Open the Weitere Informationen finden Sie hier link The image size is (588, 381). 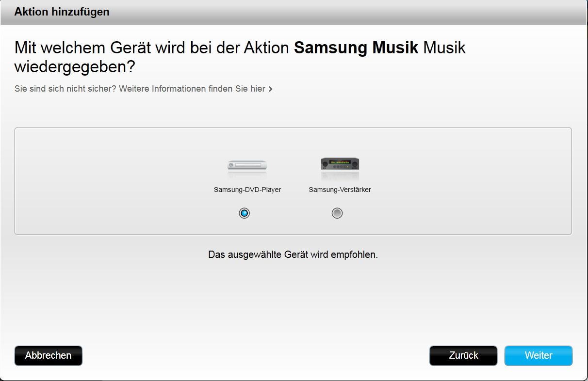[x=193, y=89]
